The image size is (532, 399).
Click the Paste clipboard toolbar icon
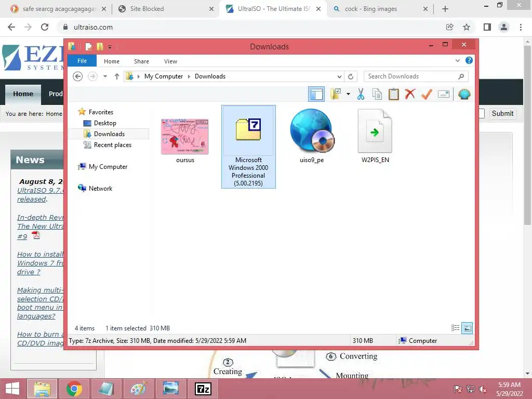[394, 94]
